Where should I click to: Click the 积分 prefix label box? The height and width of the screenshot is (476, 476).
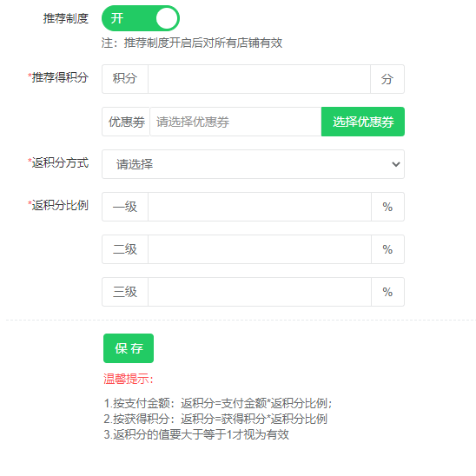[x=125, y=79]
